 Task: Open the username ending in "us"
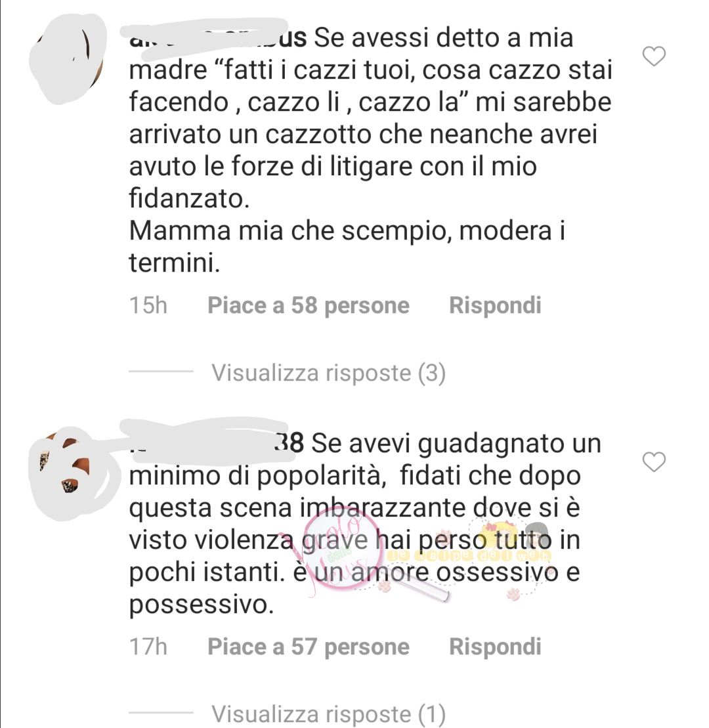click(217, 37)
